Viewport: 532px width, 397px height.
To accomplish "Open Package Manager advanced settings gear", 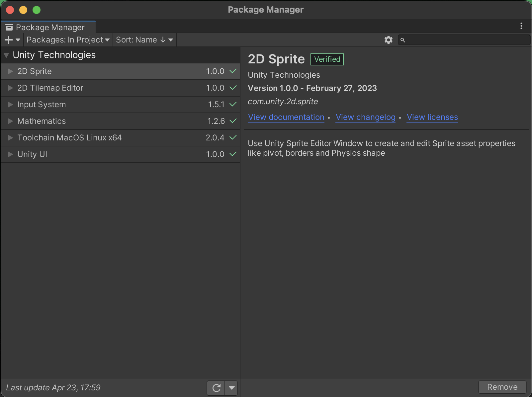I will tap(388, 40).
